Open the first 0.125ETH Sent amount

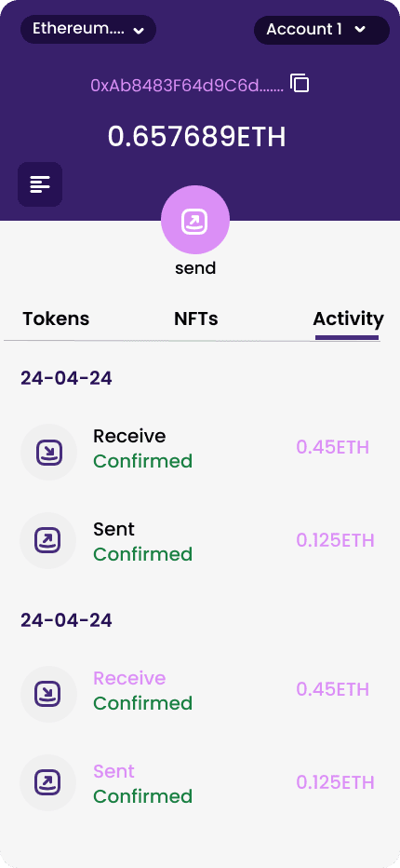(x=335, y=540)
